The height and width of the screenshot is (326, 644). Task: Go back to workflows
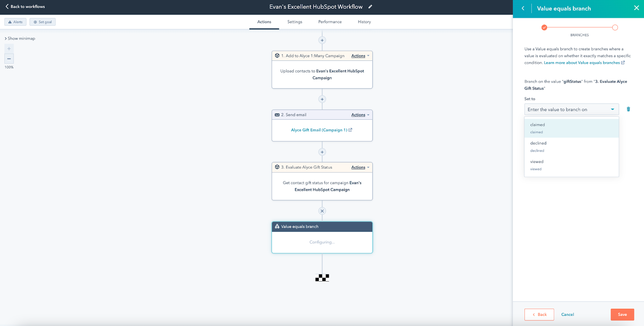(x=25, y=6)
